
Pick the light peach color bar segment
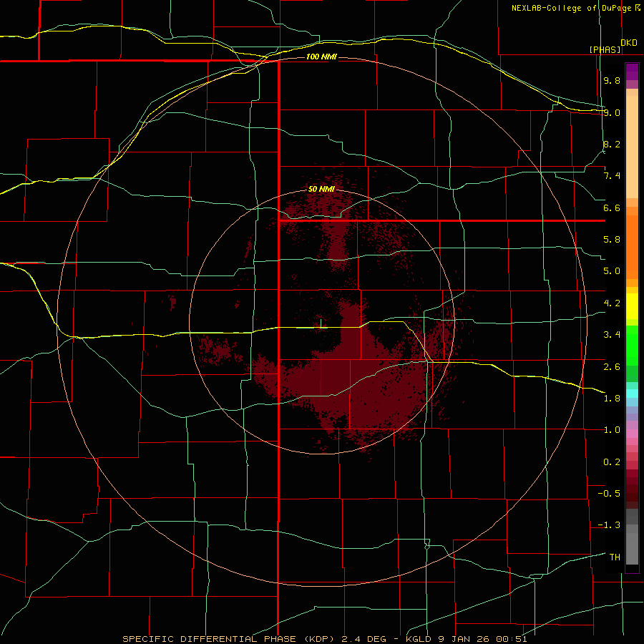tap(632, 148)
